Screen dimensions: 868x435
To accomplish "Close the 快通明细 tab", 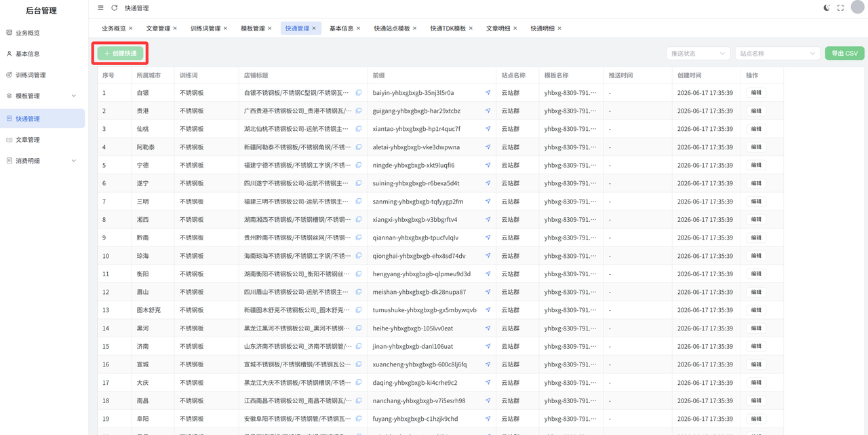I will (559, 29).
